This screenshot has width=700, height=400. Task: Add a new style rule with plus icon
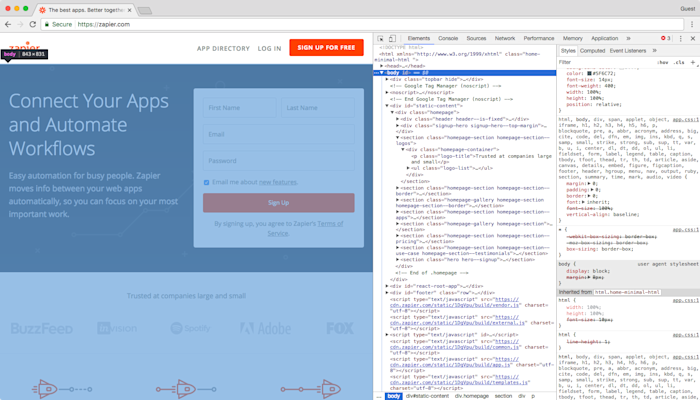[x=693, y=62]
